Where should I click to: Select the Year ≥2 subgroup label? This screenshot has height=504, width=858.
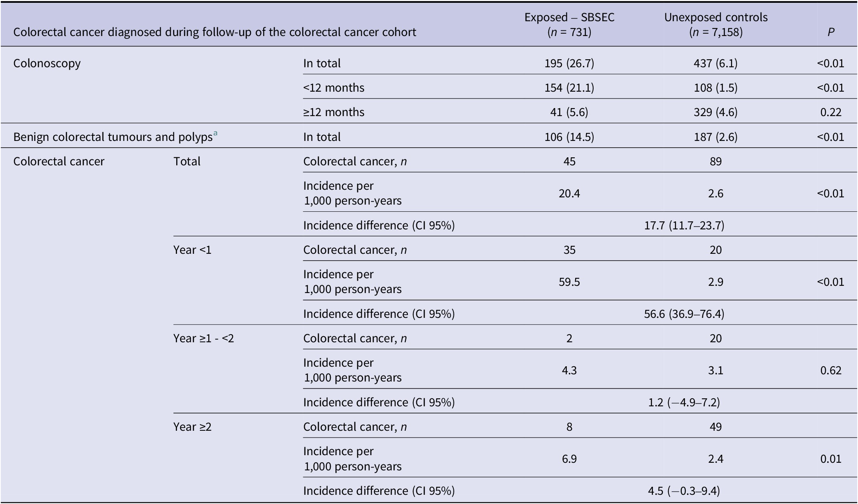192,427
